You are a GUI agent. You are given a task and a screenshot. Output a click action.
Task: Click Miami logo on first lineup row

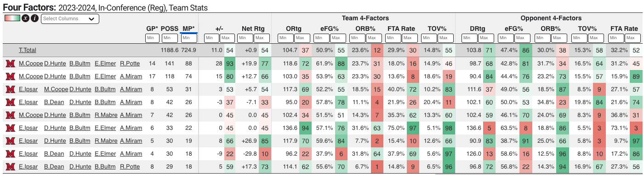coord(9,64)
